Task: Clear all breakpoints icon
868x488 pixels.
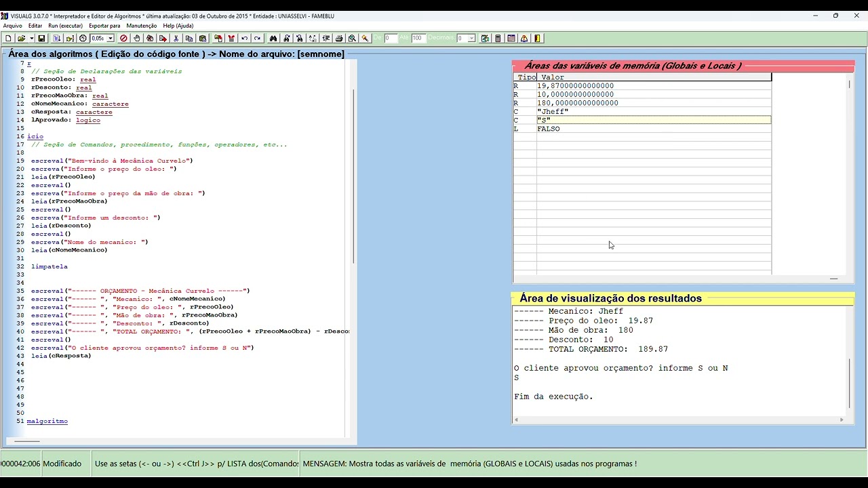Action: [150, 39]
